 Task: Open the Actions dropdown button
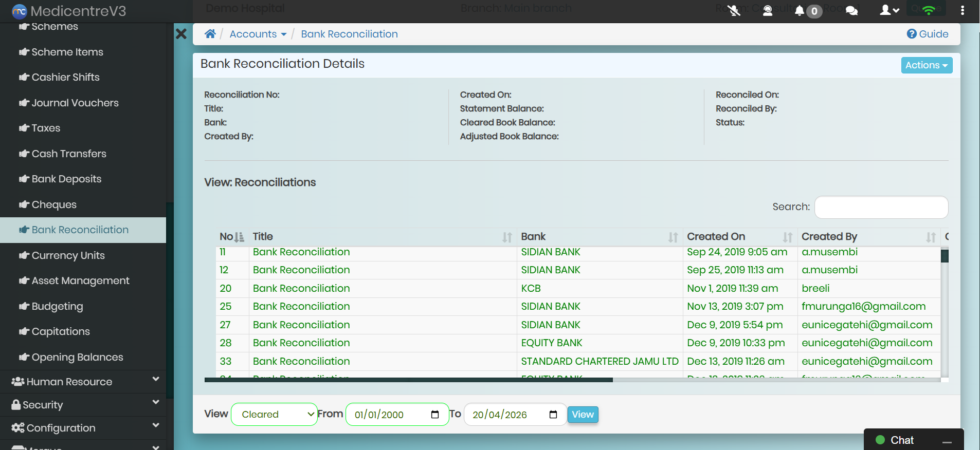[x=926, y=65]
